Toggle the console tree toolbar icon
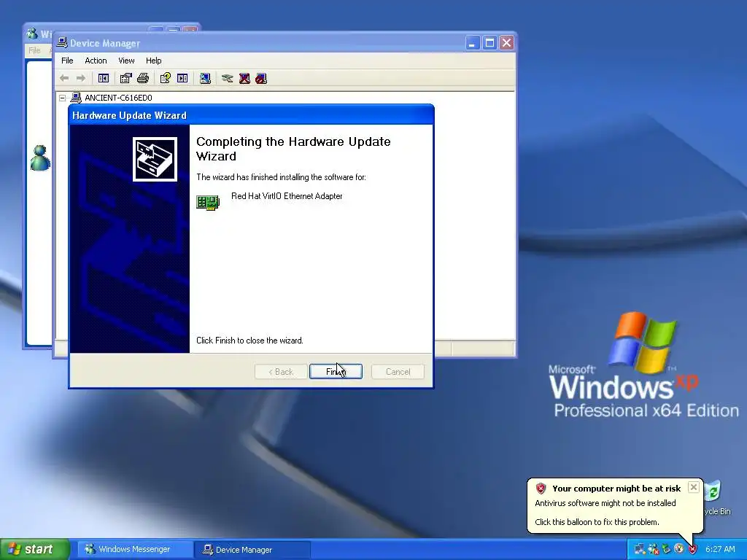 pos(104,78)
